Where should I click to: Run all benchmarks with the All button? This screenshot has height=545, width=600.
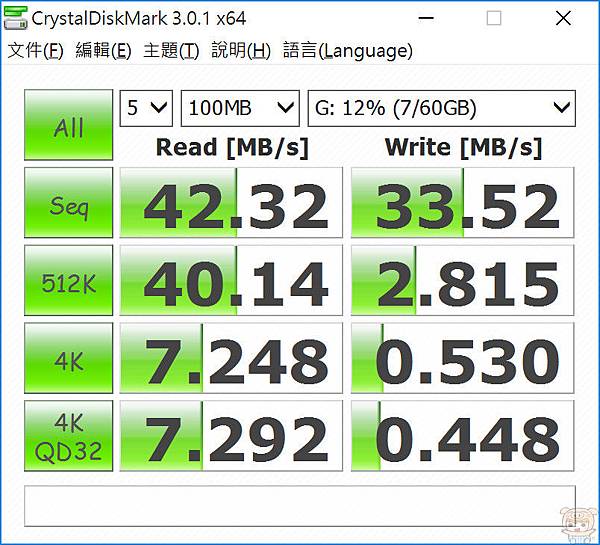[x=68, y=125]
